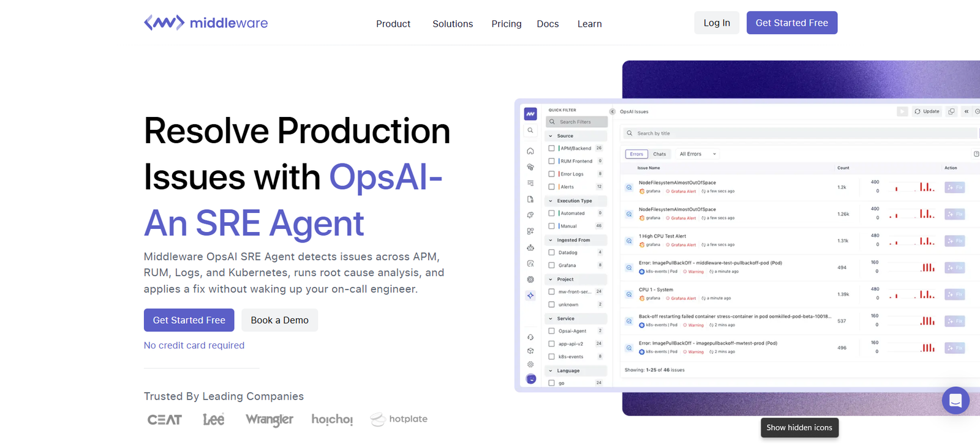Collapse the quick filter panel arrow
The image size is (980, 445).
(x=612, y=111)
